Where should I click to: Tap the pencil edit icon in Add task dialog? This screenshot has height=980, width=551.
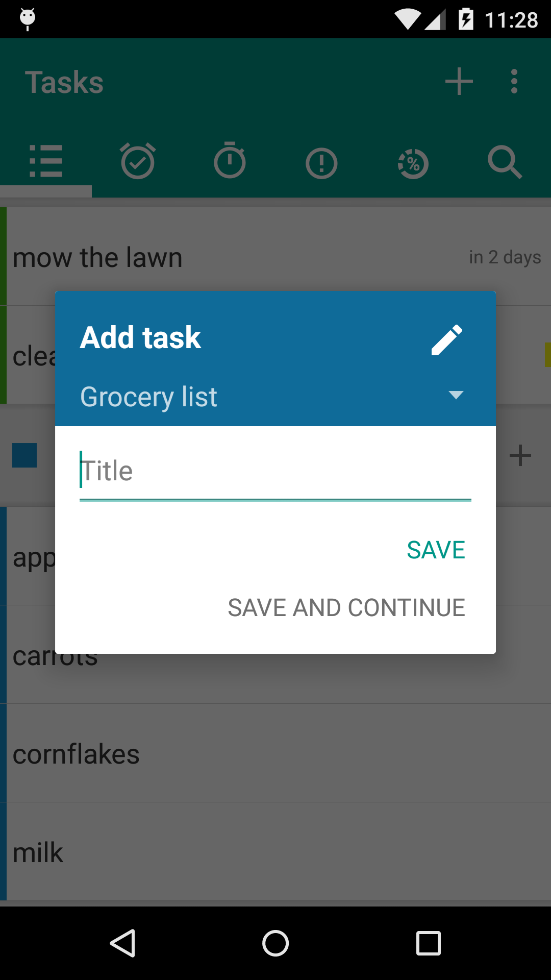click(447, 339)
